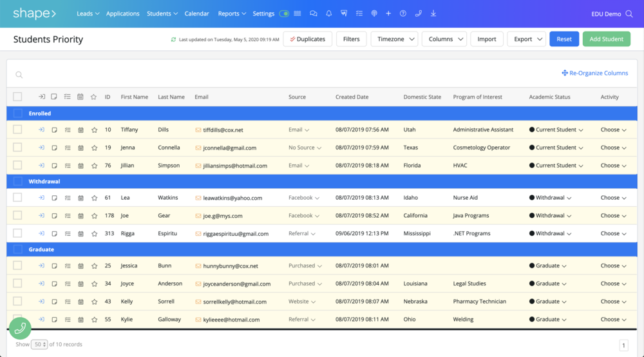Viewport: 644px width, 357px height.
Task: Check the Enrolled group checkbox
Action: pyautogui.click(x=17, y=113)
